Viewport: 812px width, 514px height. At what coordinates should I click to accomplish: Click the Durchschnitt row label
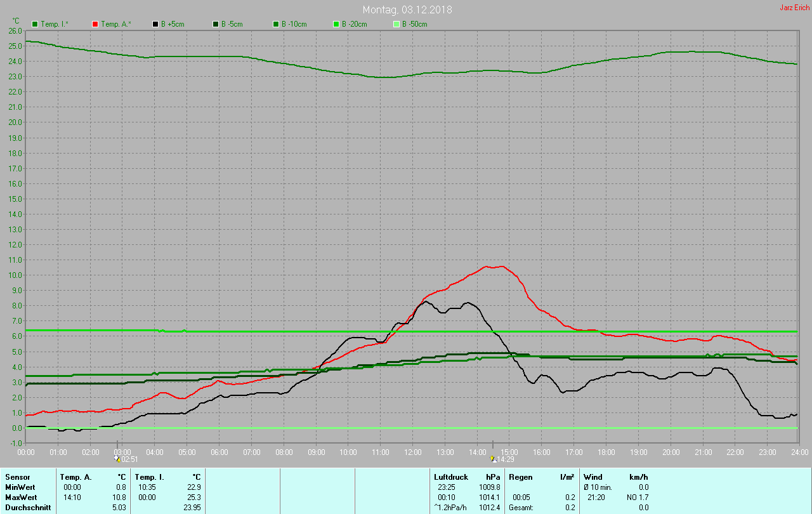(x=28, y=507)
